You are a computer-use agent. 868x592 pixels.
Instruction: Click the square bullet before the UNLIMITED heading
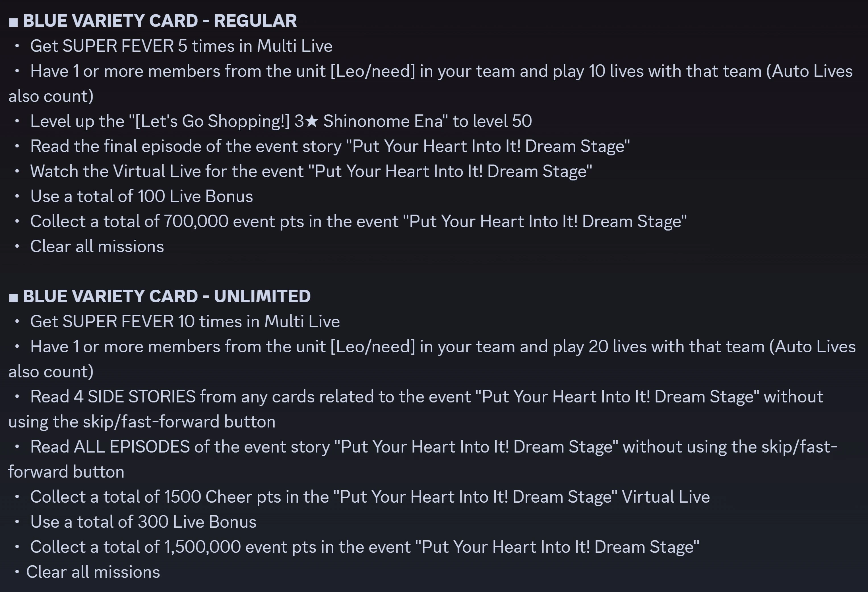tap(13, 297)
